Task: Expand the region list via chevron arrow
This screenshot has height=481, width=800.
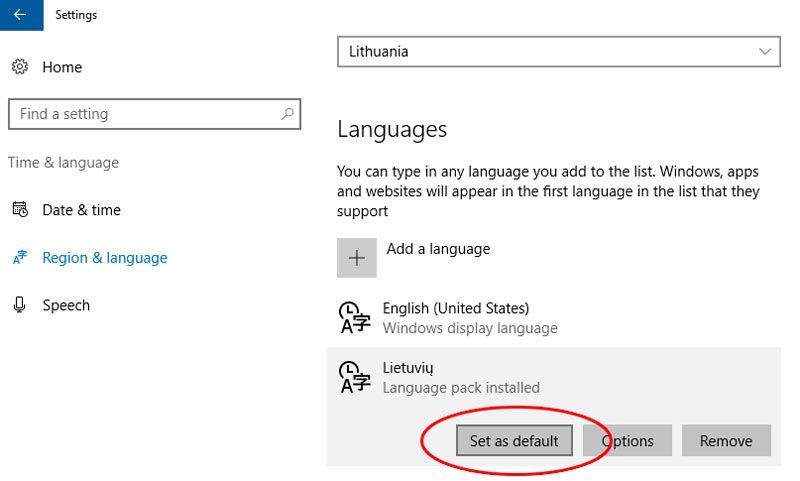Action: tap(764, 52)
